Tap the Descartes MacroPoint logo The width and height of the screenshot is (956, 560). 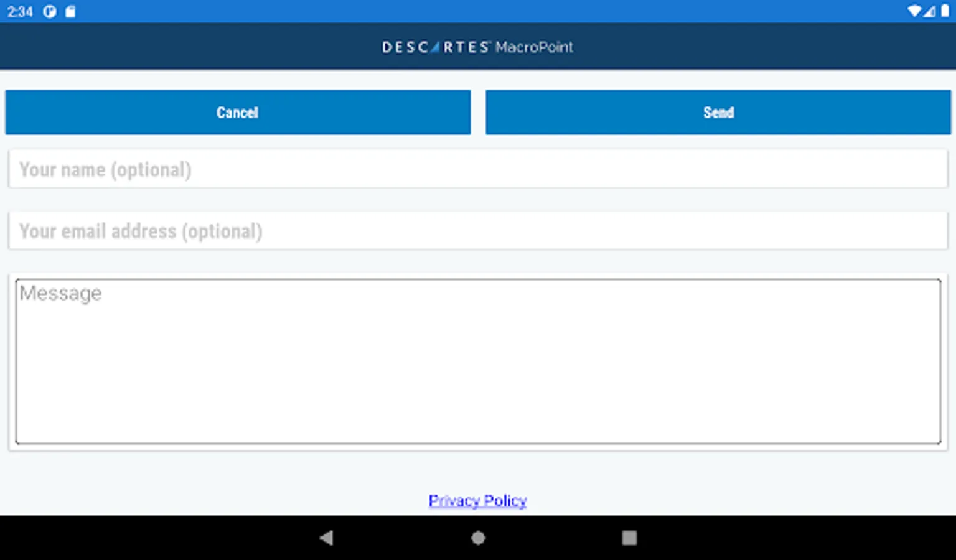tap(477, 47)
